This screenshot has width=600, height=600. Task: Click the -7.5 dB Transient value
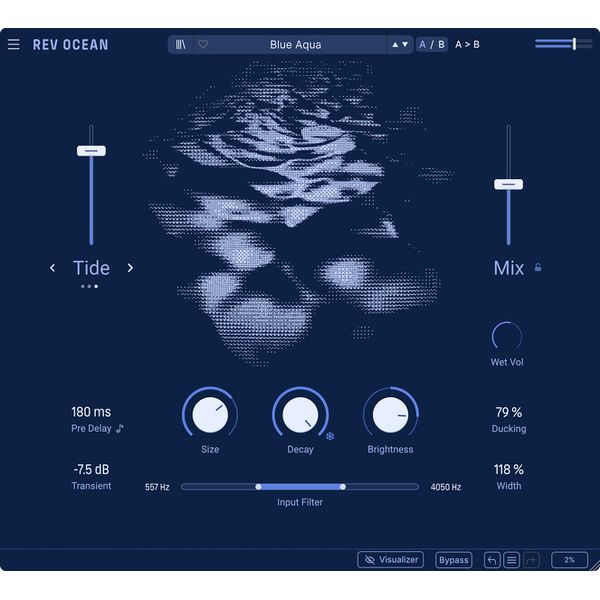click(91, 470)
